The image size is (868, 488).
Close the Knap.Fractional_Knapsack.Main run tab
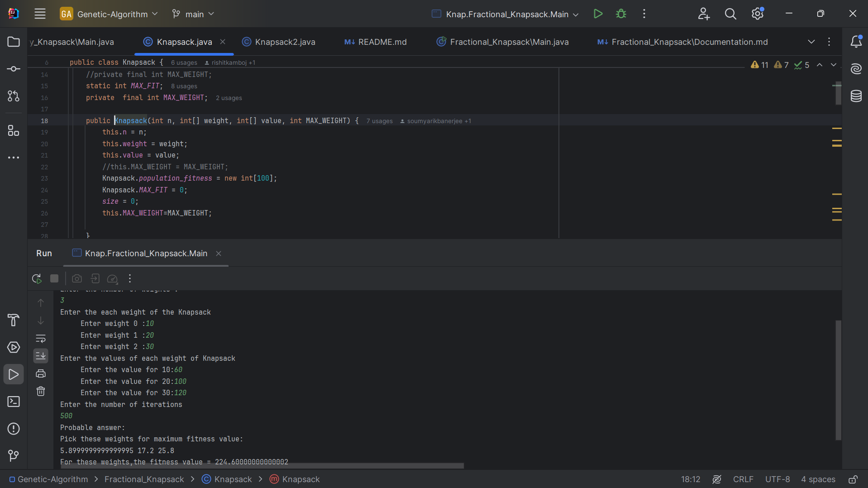[x=219, y=254]
